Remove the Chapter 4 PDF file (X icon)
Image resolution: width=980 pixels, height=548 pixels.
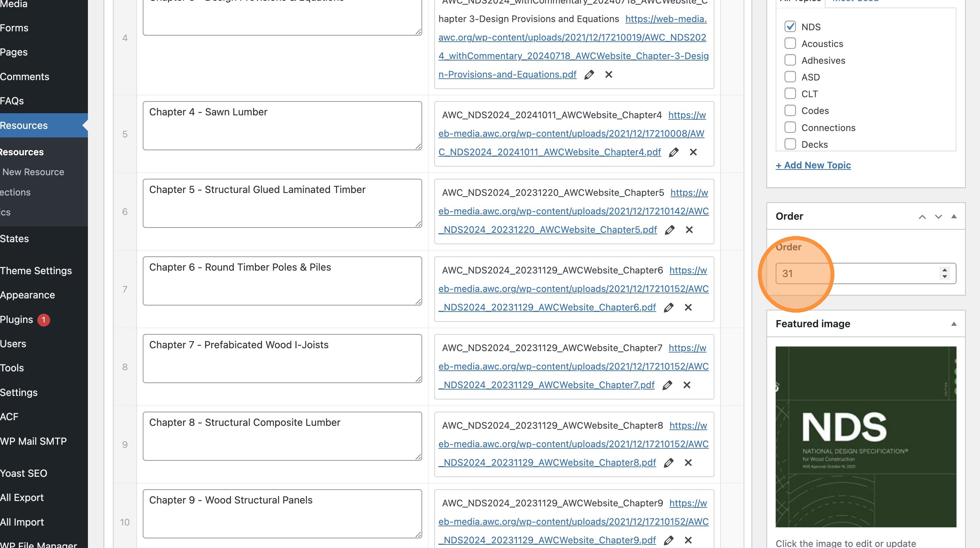pos(693,152)
